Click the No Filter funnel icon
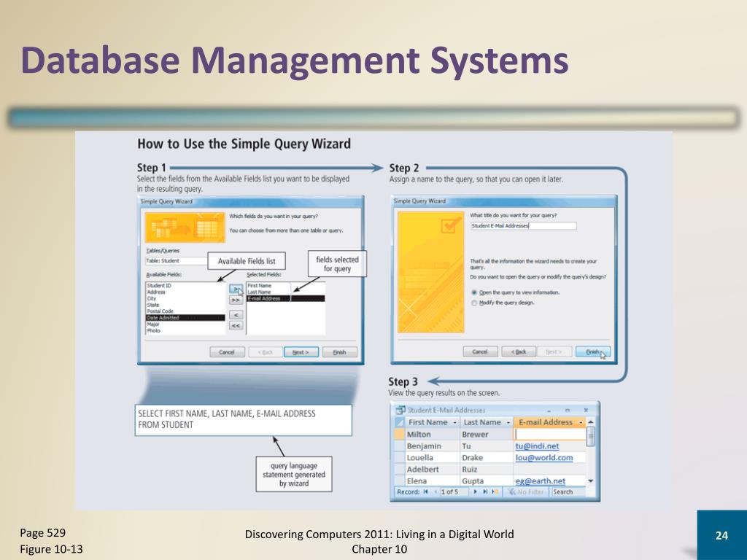747x560 pixels. [511, 492]
